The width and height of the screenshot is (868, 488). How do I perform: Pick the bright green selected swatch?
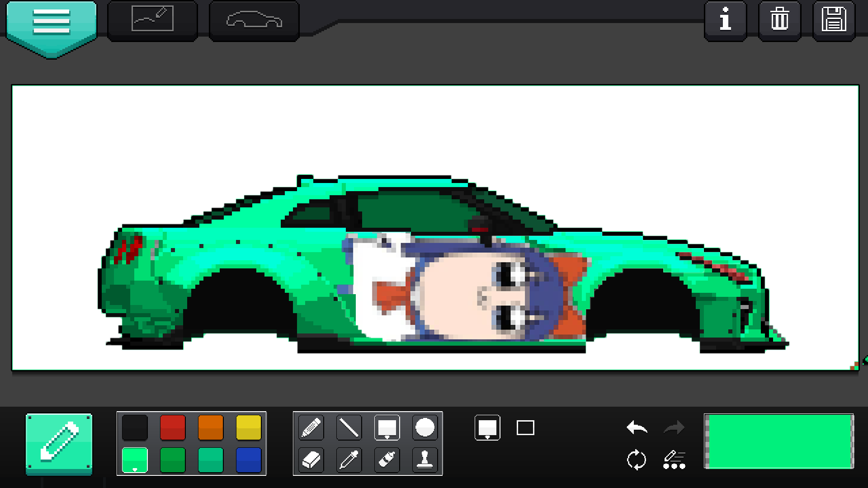(135, 460)
